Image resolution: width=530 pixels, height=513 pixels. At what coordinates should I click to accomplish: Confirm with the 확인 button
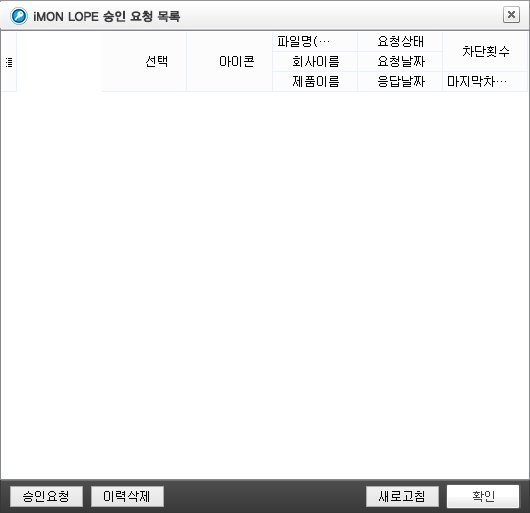tap(483, 496)
